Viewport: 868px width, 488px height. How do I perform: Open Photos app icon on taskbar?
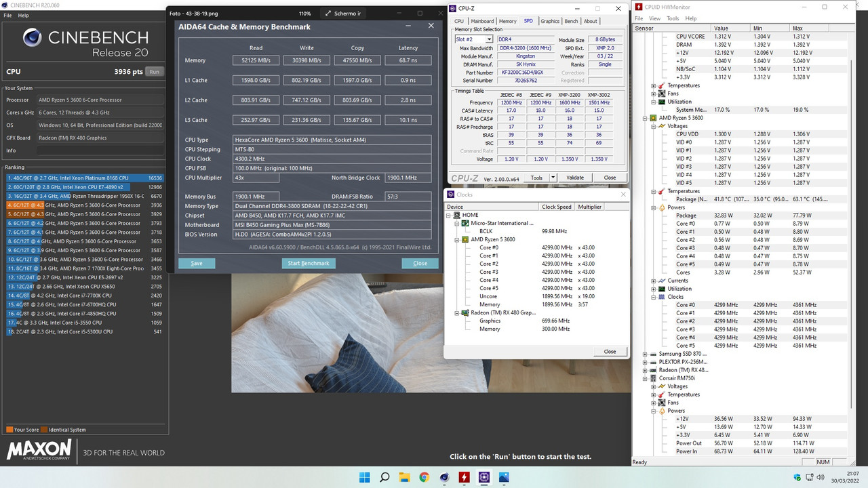tap(503, 477)
